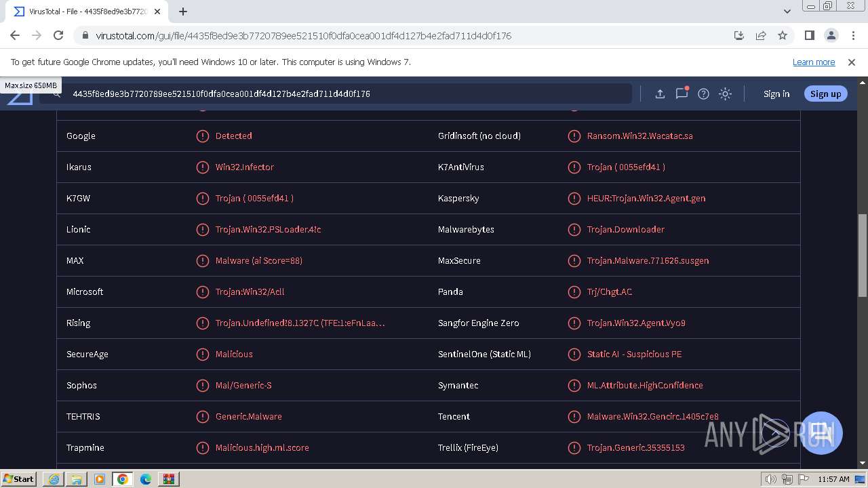
Task: Open the Chrome profile avatar
Action: coord(831,35)
